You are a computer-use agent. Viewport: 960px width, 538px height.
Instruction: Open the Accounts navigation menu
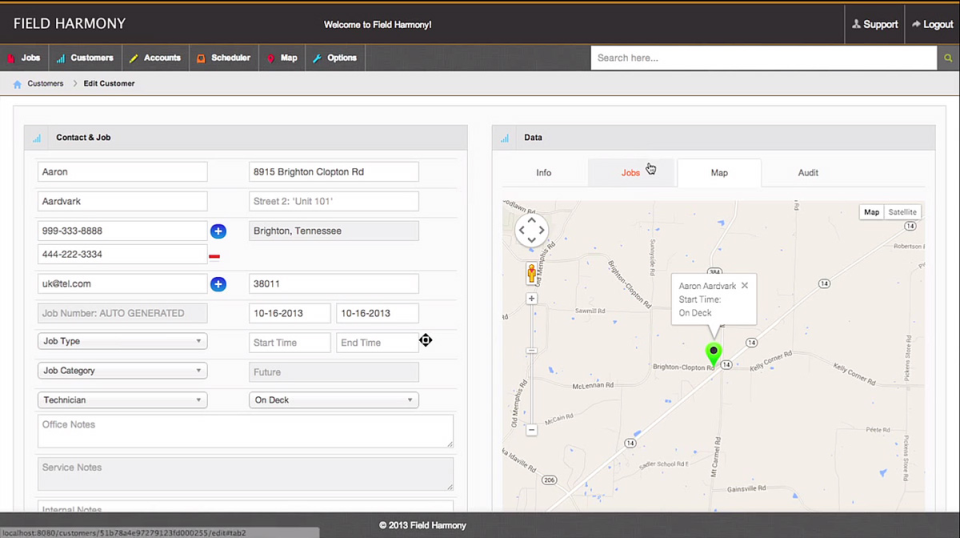click(x=156, y=58)
